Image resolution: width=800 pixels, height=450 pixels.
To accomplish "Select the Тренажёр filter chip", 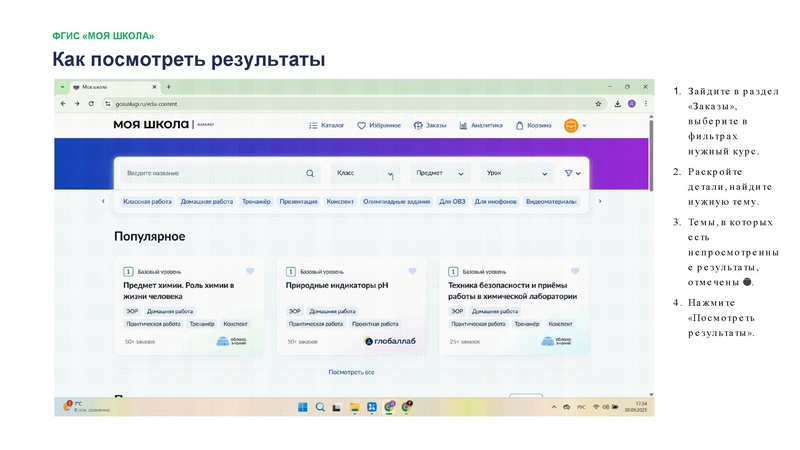I will point(256,202).
